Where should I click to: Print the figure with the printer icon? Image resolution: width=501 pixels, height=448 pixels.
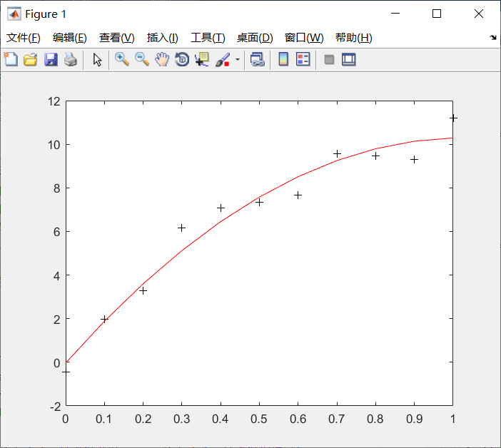(71, 59)
